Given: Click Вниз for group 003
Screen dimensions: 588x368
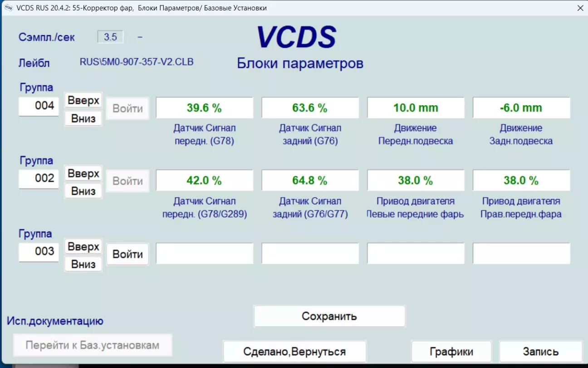Looking at the screenshot, I should click(x=83, y=264).
